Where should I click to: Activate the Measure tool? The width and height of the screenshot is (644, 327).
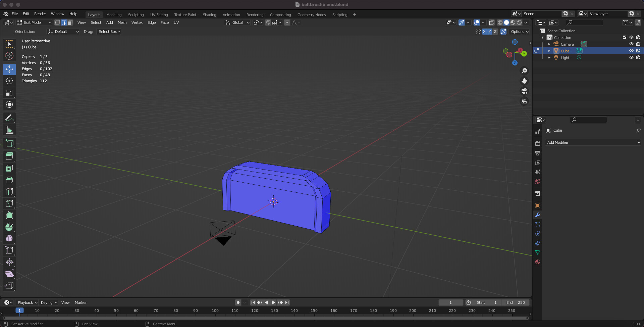(x=9, y=130)
